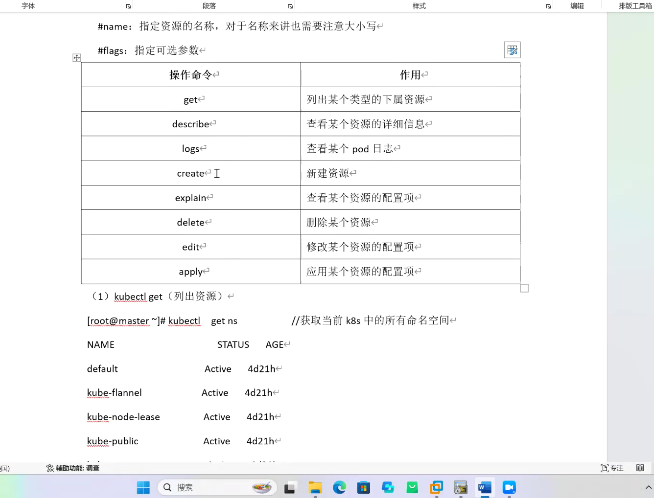Click the 'apply' table cell

[x=191, y=272]
